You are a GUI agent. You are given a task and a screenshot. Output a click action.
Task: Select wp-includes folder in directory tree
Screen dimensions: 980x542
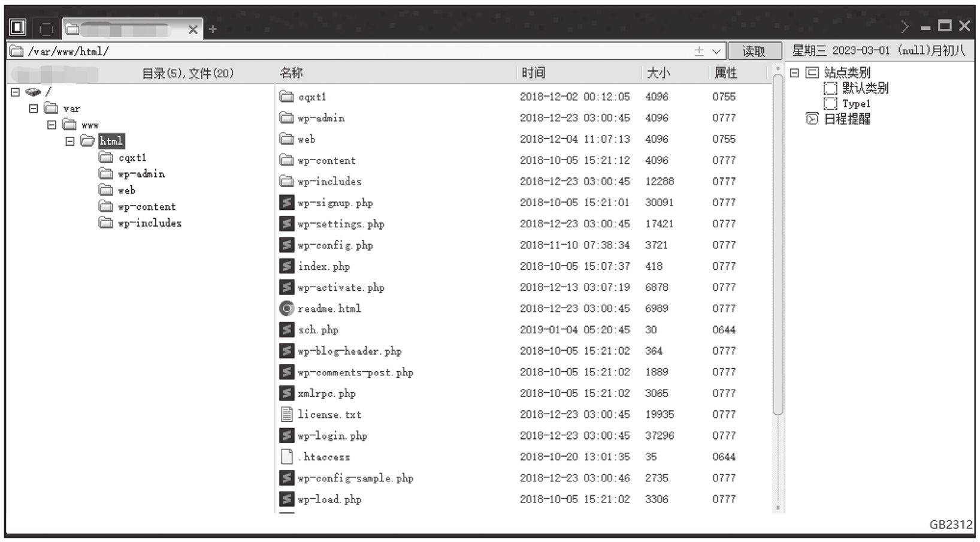pyautogui.click(x=150, y=223)
